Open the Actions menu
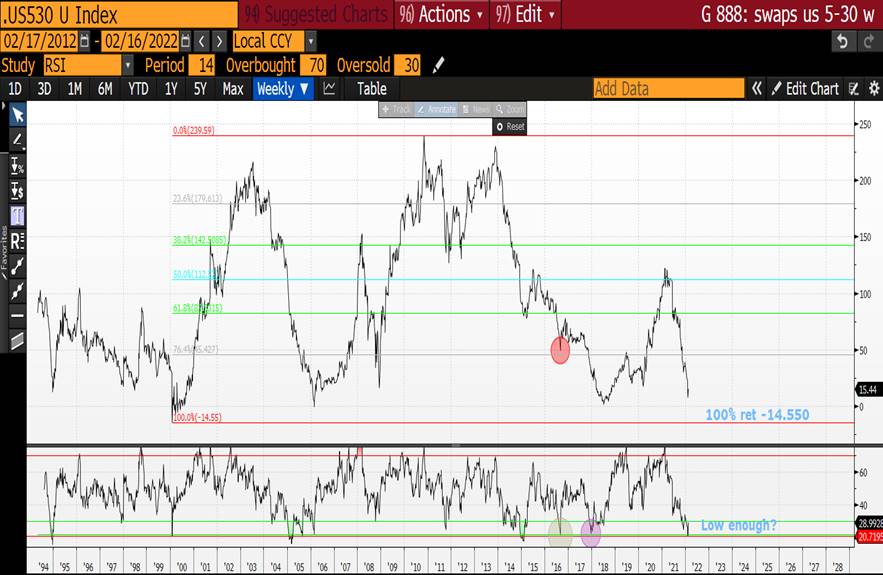The image size is (883, 575). [441, 14]
